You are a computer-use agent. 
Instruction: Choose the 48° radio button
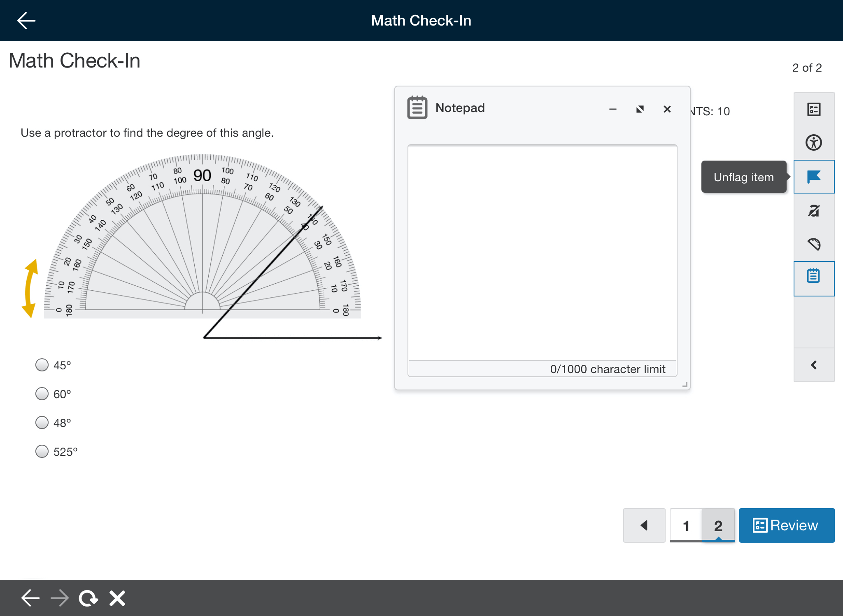pyautogui.click(x=42, y=422)
